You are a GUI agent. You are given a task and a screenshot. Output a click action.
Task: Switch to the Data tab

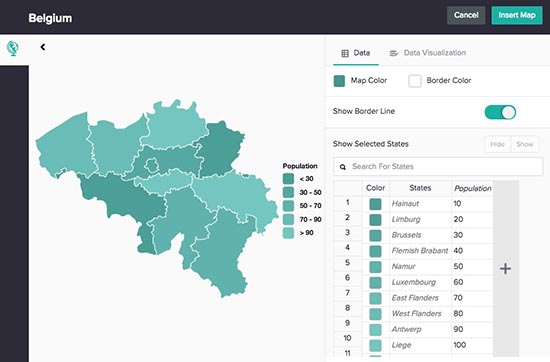pos(356,53)
